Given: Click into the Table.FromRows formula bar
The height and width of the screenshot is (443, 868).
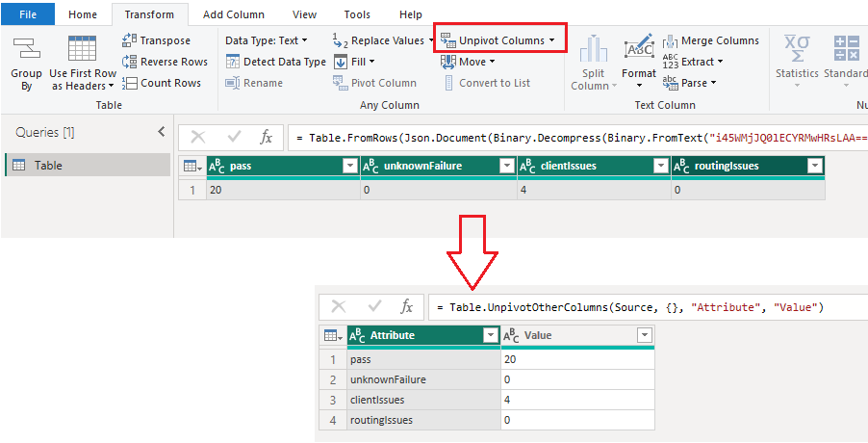Looking at the screenshot, I should (x=577, y=138).
